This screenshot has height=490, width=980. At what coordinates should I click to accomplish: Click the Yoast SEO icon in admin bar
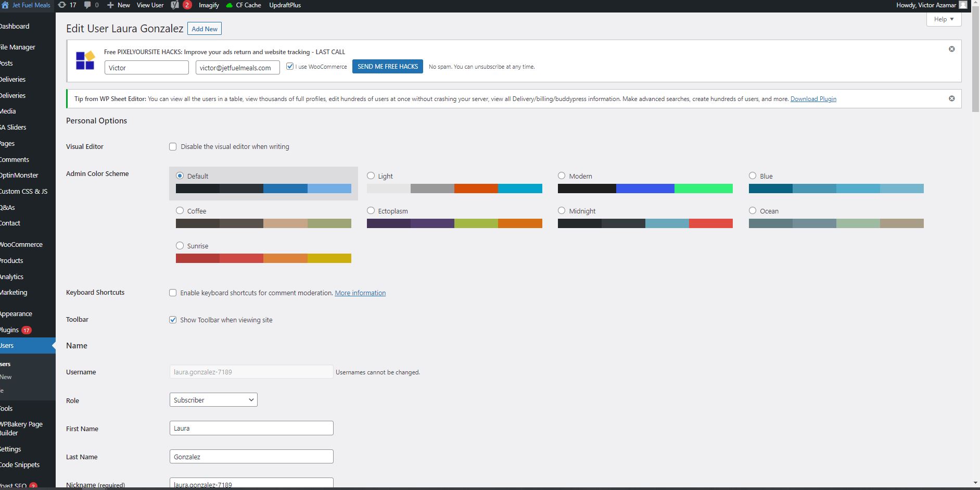175,5
